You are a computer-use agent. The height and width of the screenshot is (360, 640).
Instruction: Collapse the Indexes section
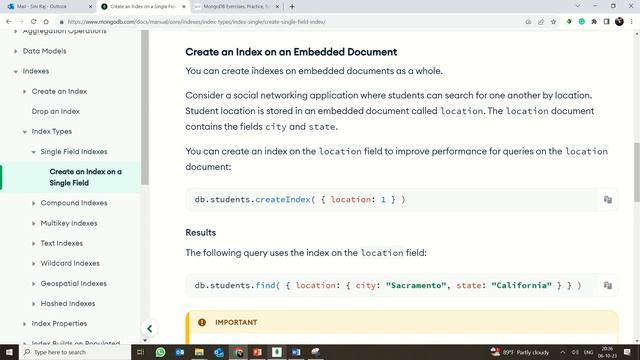pyautogui.click(x=16, y=71)
